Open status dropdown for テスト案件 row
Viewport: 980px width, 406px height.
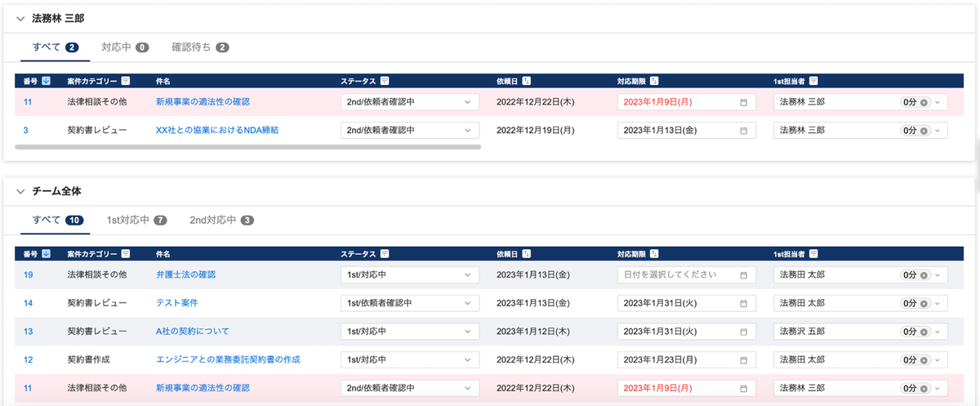pyautogui.click(x=409, y=303)
